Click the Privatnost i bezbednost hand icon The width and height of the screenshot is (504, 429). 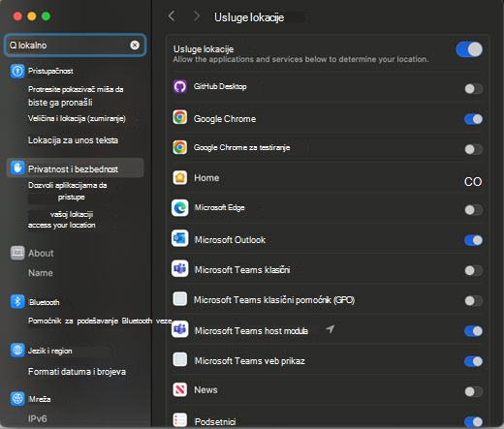coord(17,168)
